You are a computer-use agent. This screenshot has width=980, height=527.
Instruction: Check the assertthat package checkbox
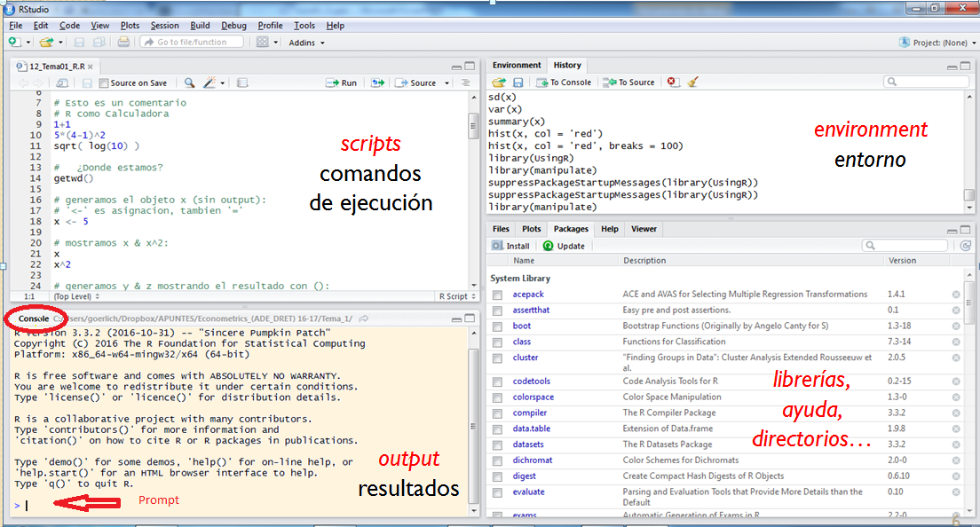[497, 311]
